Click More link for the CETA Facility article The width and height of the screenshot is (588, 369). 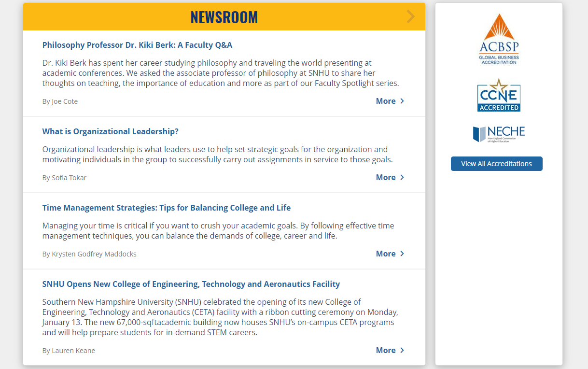click(x=386, y=350)
